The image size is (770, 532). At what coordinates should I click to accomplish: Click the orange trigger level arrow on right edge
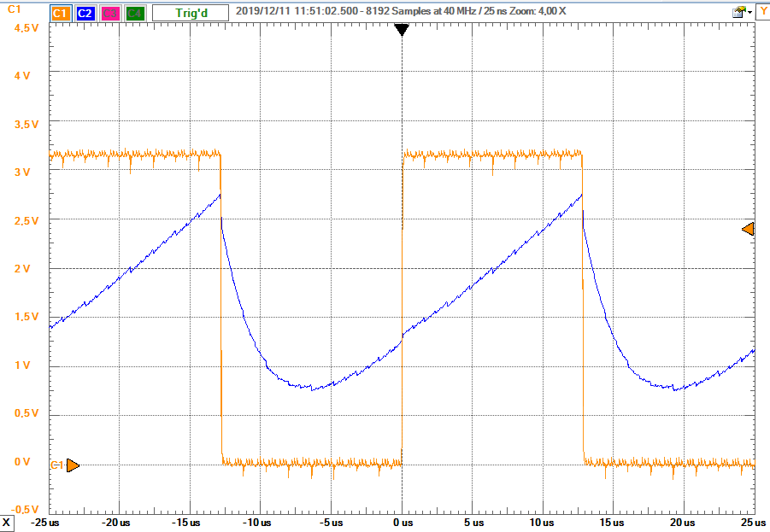(x=748, y=229)
